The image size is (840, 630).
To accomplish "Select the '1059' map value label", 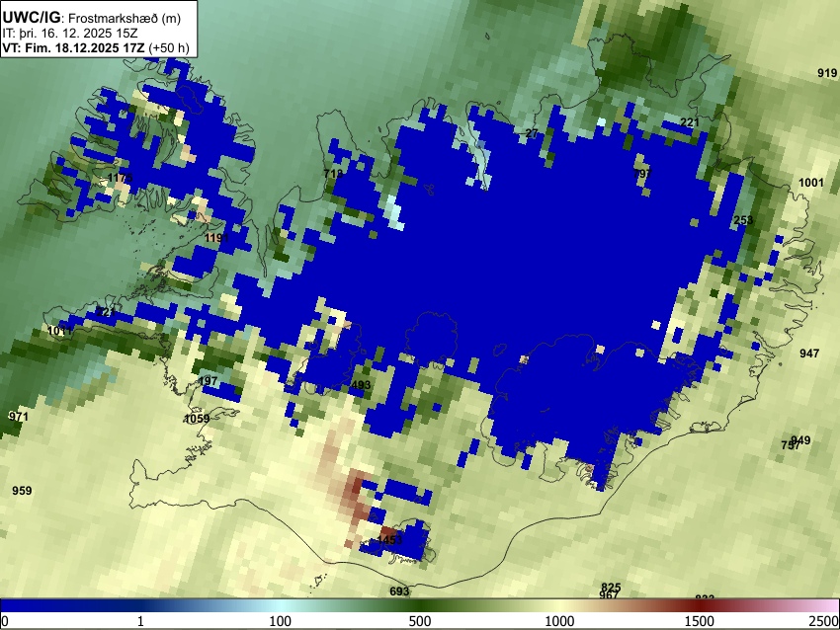I will coord(197,419).
